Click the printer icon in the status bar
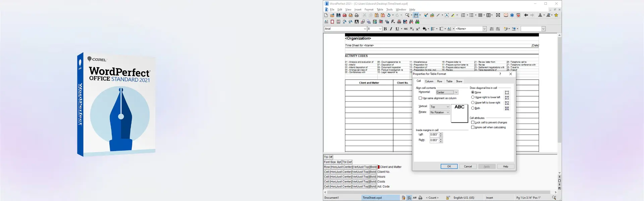The width and height of the screenshot is (644, 201). [420, 198]
